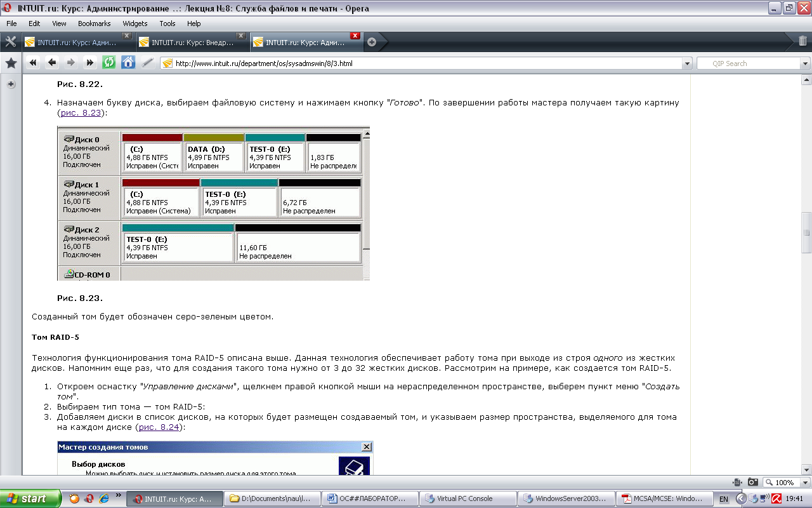This screenshot has width=812, height=508.
Task: Switch to the WindowsServer2003 taskbar button
Action: tap(566, 498)
